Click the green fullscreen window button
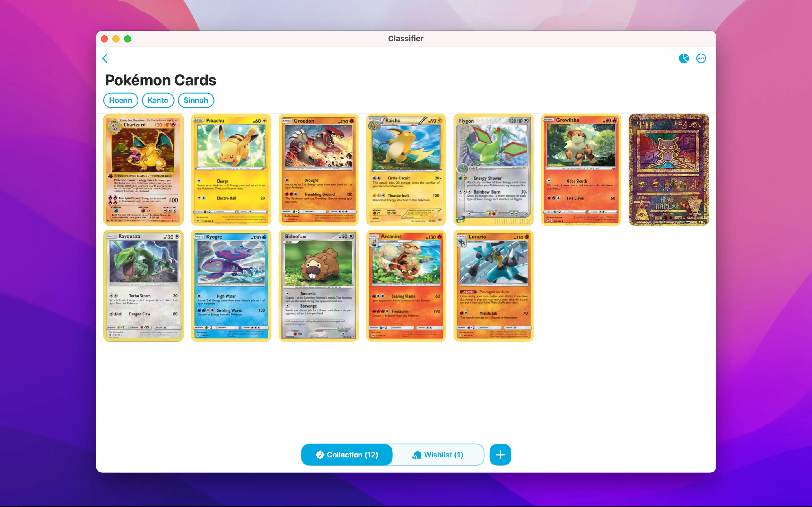 (127, 39)
